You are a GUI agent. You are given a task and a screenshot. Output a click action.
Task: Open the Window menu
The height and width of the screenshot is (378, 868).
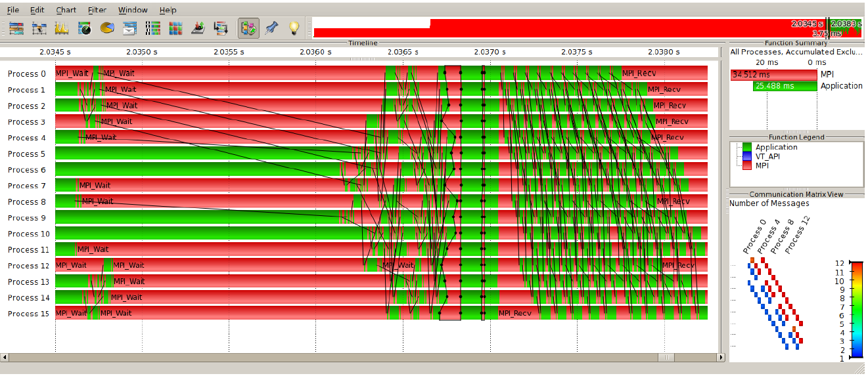point(133,10)
